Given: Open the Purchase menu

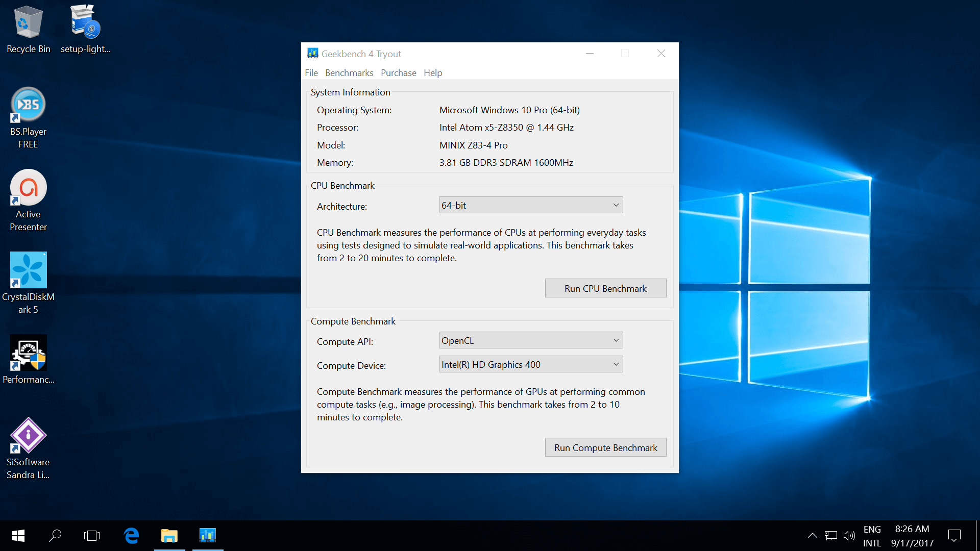Looking at the screenshot, I should 398,73.
